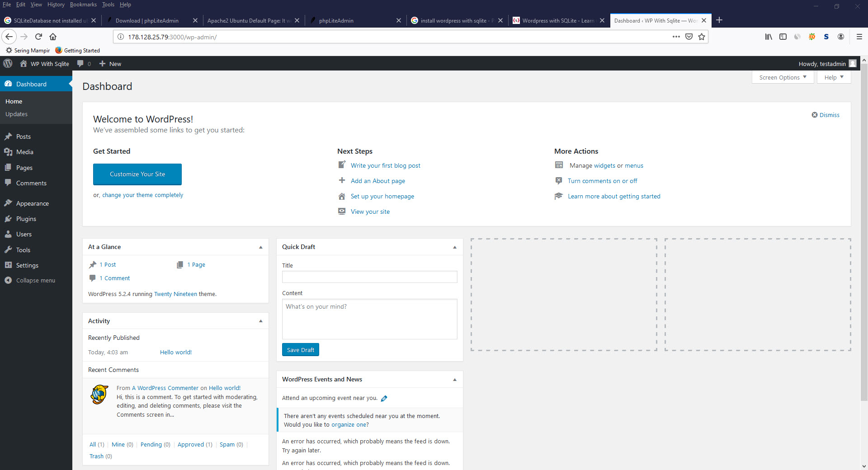
Task: Click the Users icon in sidebar
Action: click(x=9, y=234)
